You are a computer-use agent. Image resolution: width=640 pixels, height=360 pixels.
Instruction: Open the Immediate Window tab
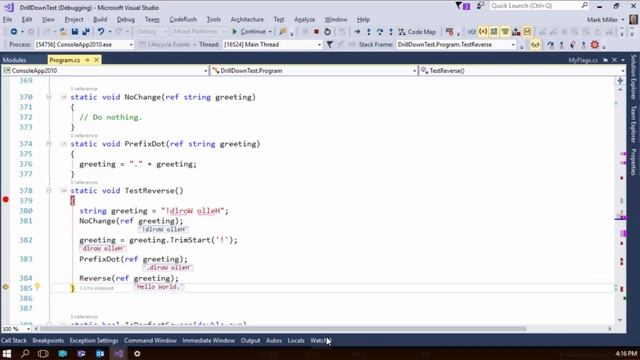coord(209,340)
